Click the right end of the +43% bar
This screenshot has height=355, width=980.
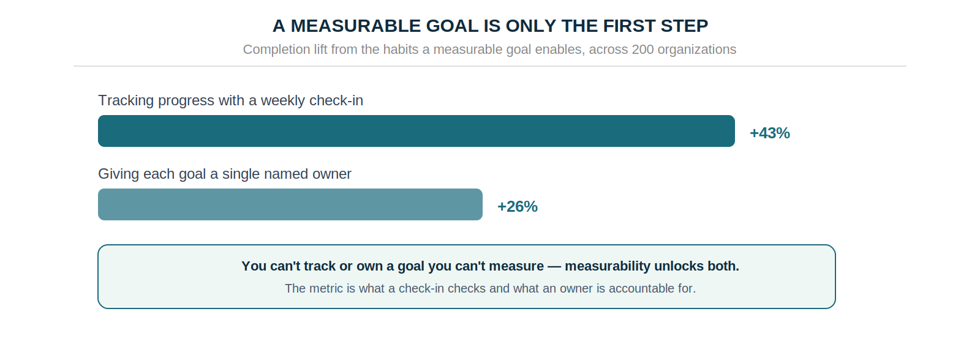click(x=731, y=131)
